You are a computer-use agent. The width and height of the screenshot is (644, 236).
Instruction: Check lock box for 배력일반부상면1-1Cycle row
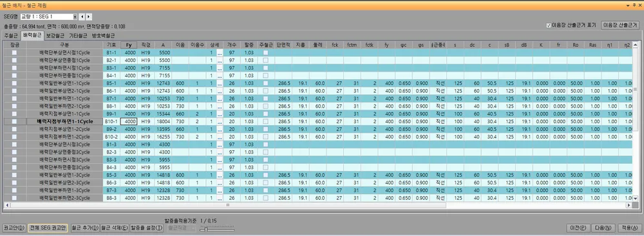tap(14, 83)
